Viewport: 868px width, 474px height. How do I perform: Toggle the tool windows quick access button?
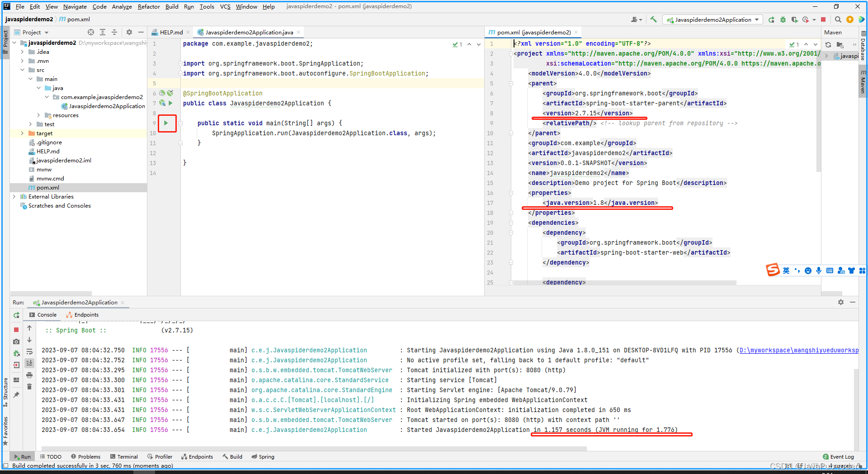(x=5, y=465)
